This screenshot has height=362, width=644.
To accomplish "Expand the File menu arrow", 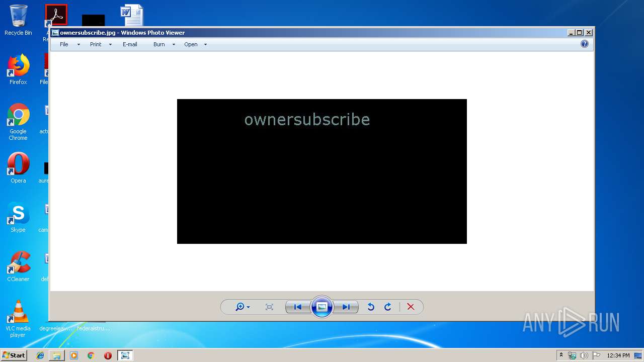I will 78,44.
